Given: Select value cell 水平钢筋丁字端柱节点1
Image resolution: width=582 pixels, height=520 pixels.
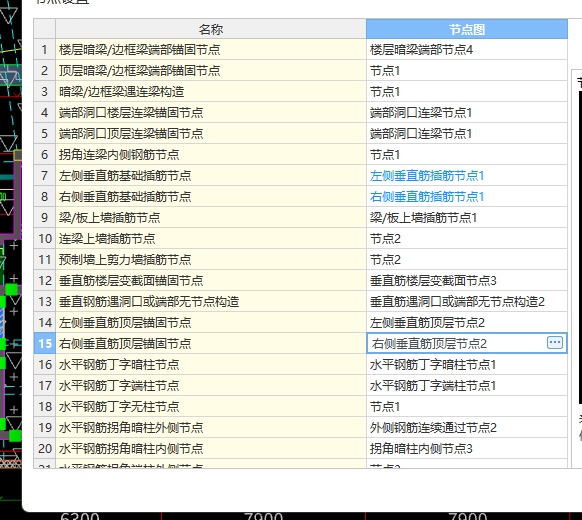Looking at the screenshot, I should point(467,385).
